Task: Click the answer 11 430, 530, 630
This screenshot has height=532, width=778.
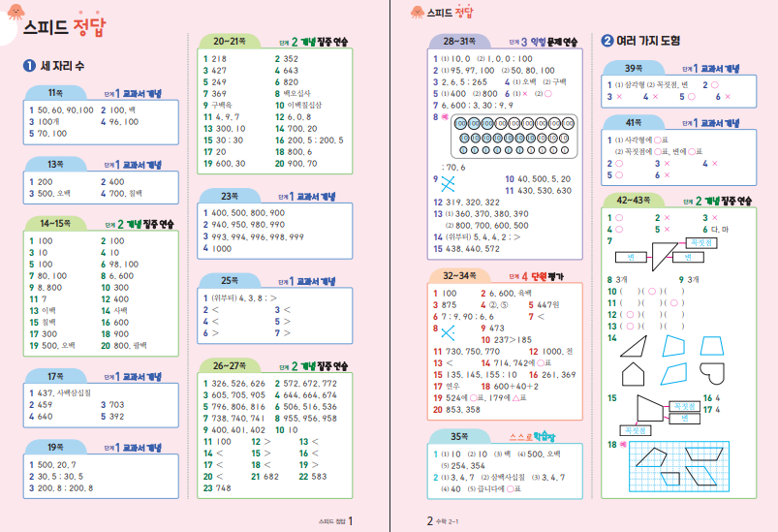Action: coord(539,191)
